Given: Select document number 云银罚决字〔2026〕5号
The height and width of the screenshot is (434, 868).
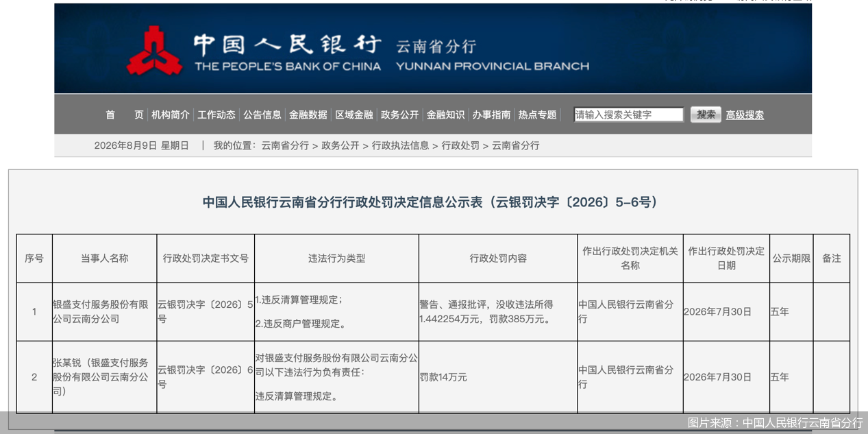Looking at the screenshot, I should click(206, 311).
